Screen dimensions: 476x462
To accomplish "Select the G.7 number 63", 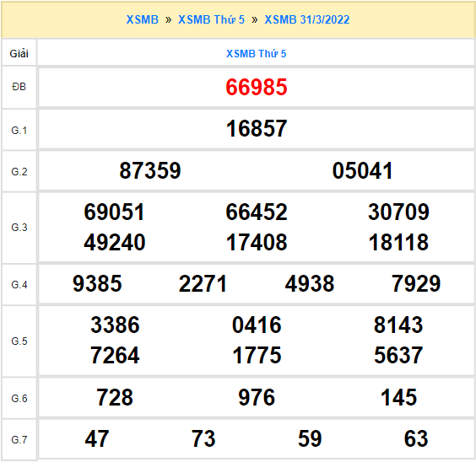I will pos(416,438).
